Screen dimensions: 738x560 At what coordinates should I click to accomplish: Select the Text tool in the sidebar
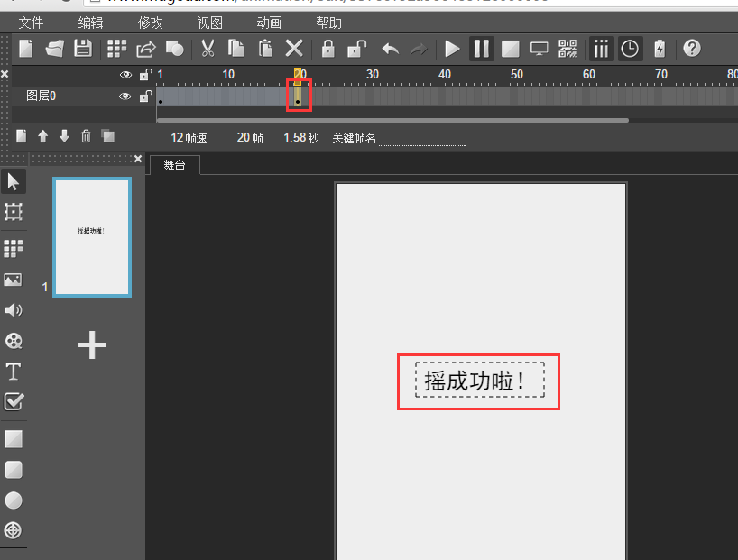(14, 372)
